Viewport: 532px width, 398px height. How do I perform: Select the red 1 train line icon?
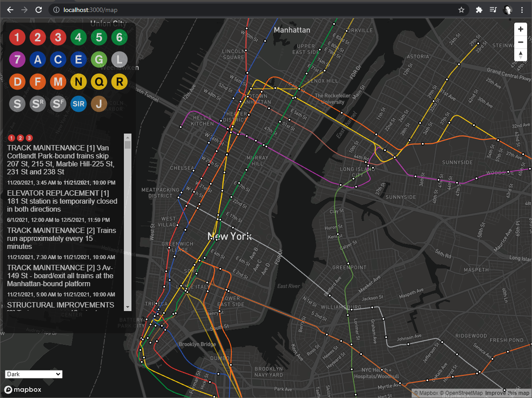pyautogui.click(x=17, y=37)
